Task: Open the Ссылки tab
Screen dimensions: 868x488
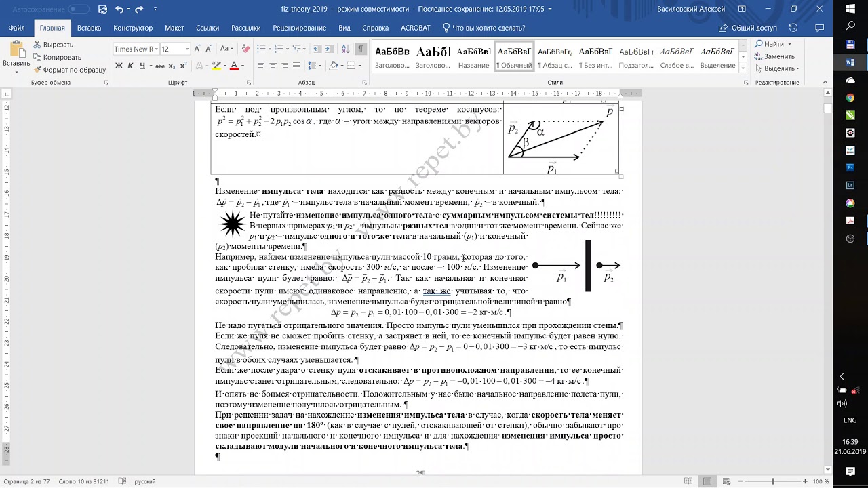Action: coord(208,28)
